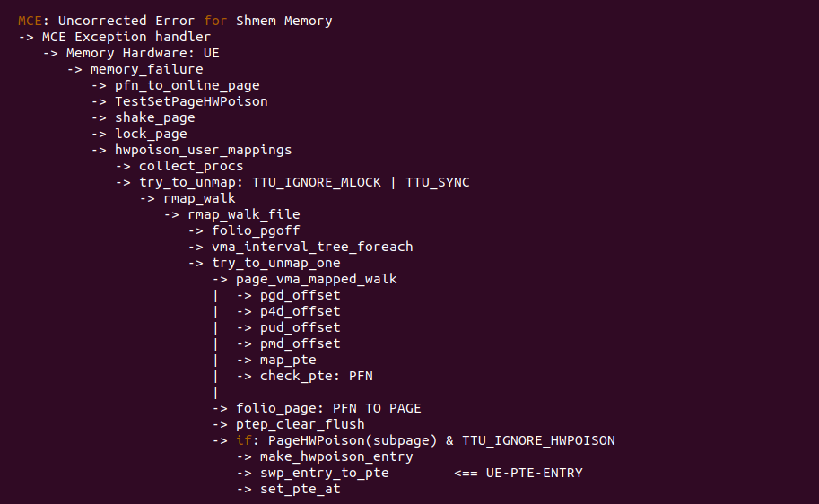The width and height of the screenshot is (819, 504).
Task: Click the shake_page entry
Action: coord(154,117)
